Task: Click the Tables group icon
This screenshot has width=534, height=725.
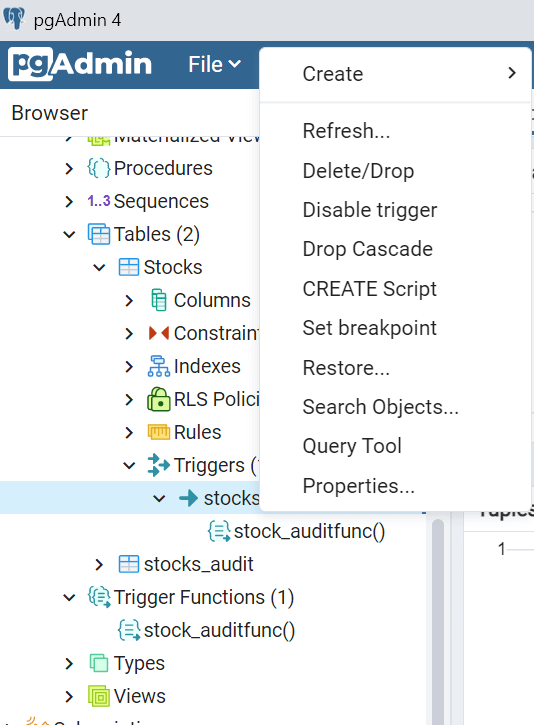Action: (99, 234)
